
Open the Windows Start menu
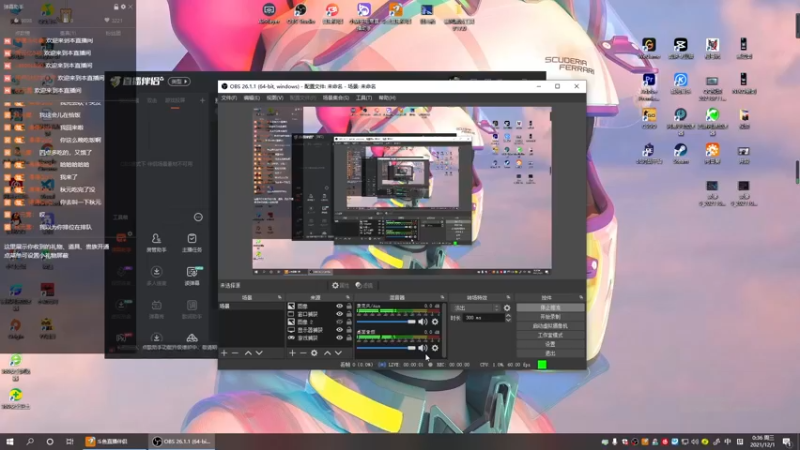(x=10, y=442)
